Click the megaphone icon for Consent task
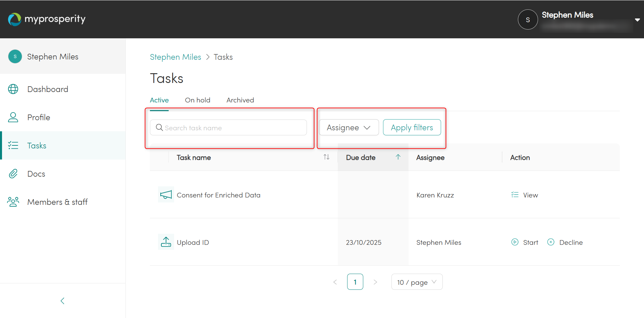Screen dimensions: 644x318 click(x=166, y=195)
